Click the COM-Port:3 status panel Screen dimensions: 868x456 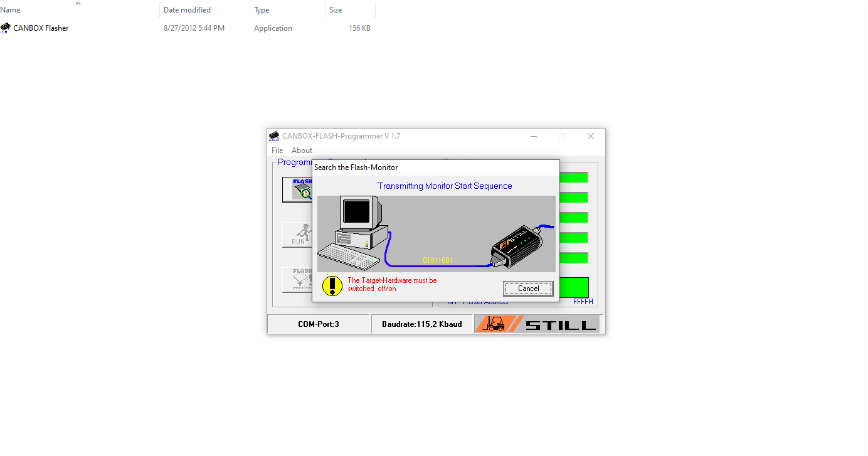point(318,323)
